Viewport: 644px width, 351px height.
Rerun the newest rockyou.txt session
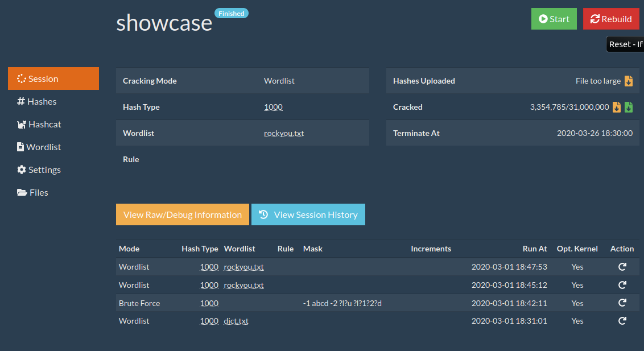point(622,267)
